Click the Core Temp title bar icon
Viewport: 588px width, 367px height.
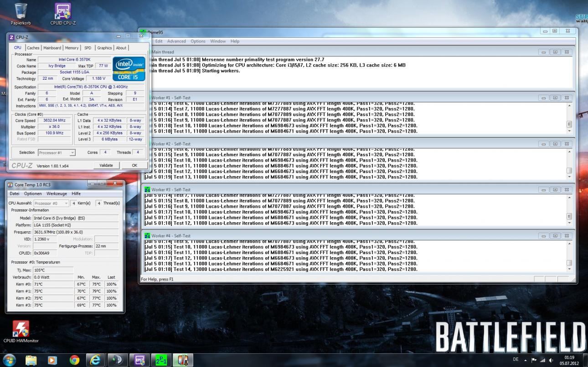click(10, 184)
